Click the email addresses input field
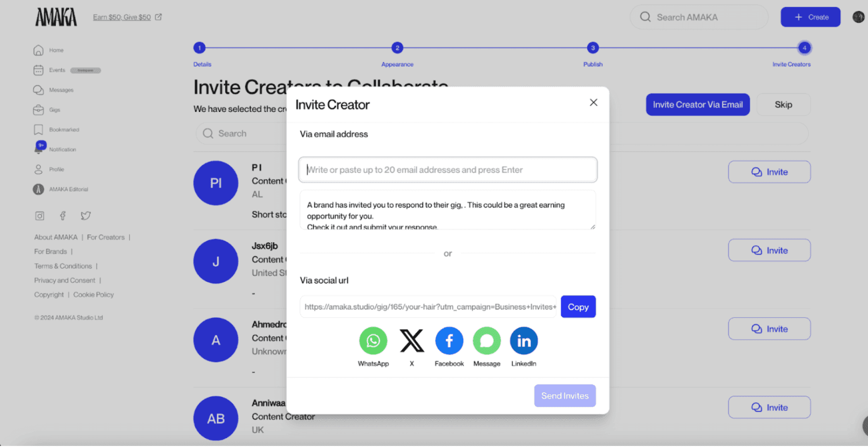This screenshot has width=868, height=448. click(448, 170)
